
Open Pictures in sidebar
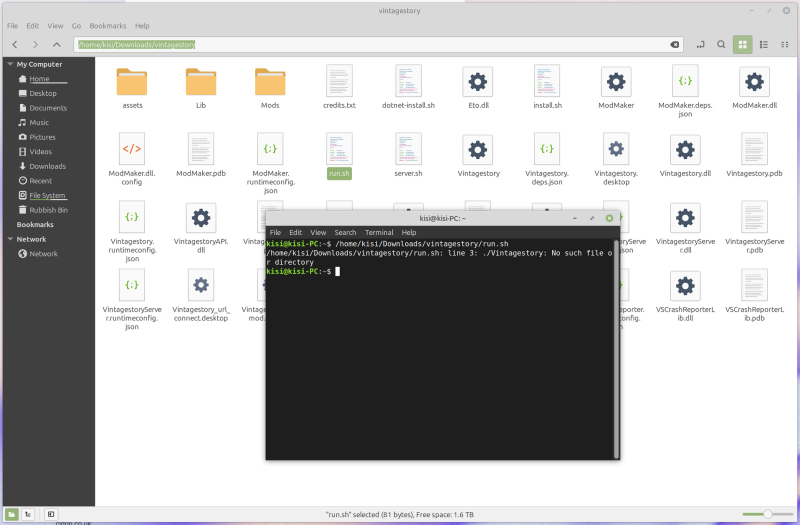click(42, 137)
